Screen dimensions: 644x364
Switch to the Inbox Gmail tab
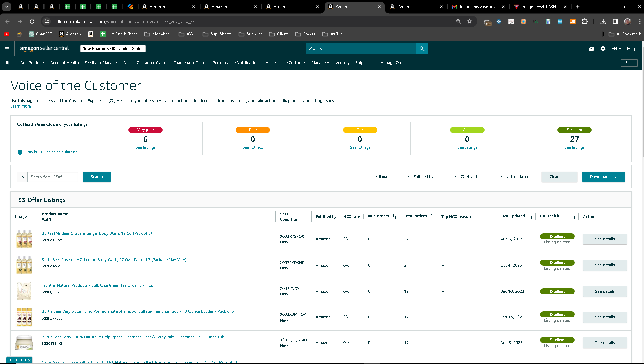click(478, 7)
